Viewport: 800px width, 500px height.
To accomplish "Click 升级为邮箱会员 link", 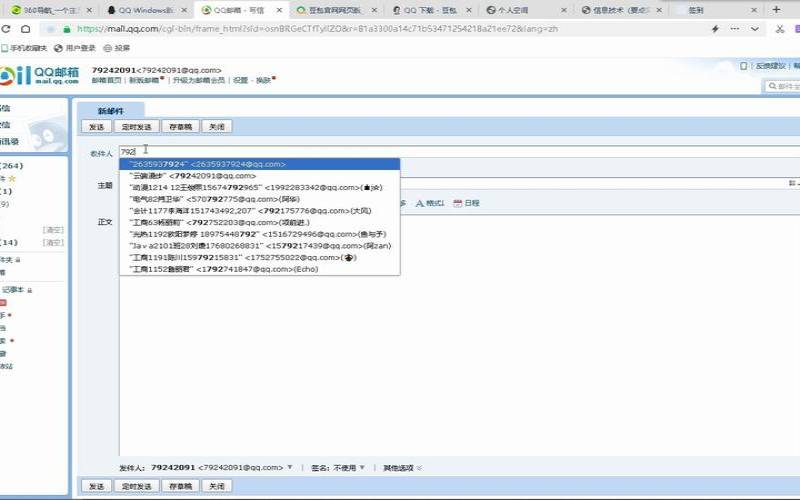I will tap(198, 80).
